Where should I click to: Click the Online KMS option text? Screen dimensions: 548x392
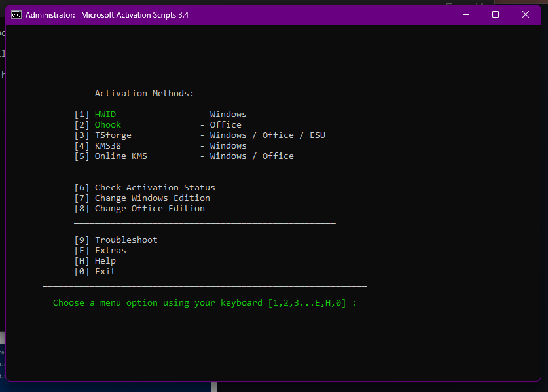pyautogui.click(x=121, y=156)
